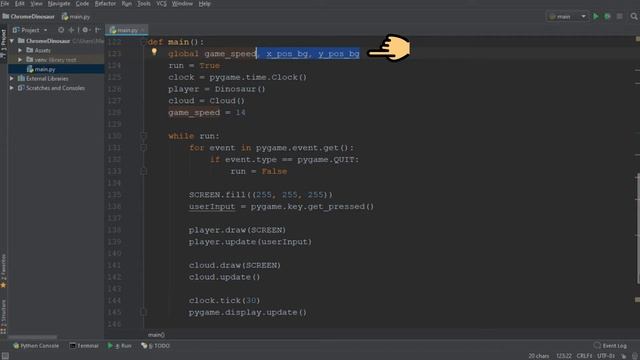
Task: Click the main.py breadcrumb in navigation bar
Action: (76, 17)
